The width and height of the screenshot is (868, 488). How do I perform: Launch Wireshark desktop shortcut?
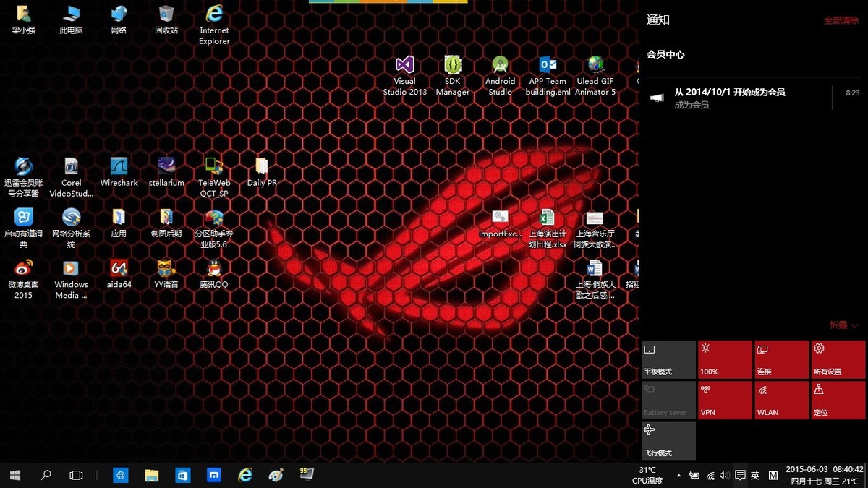coord(119,172)
